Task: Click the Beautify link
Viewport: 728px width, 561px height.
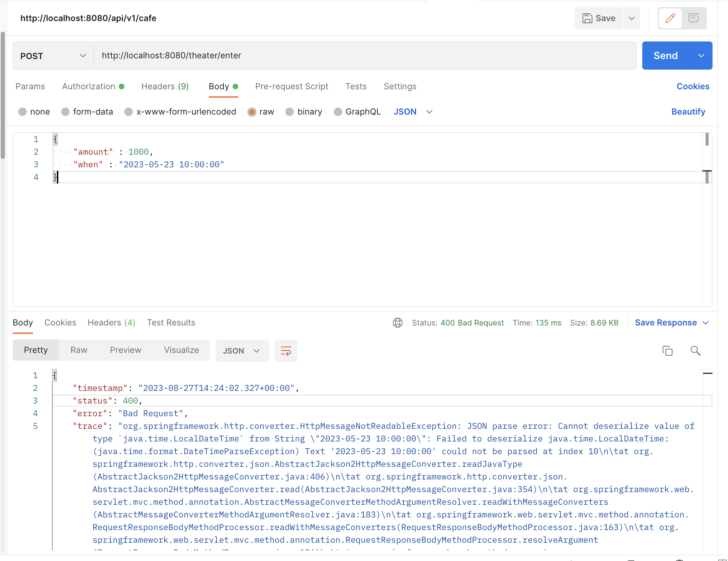Action: pyautogui.click(x=688, y=112)
